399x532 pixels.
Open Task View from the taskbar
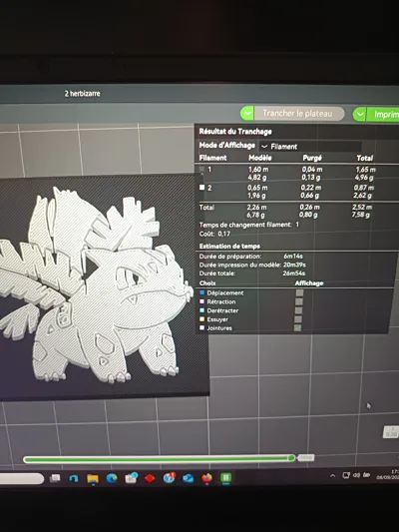click(55, 478)
